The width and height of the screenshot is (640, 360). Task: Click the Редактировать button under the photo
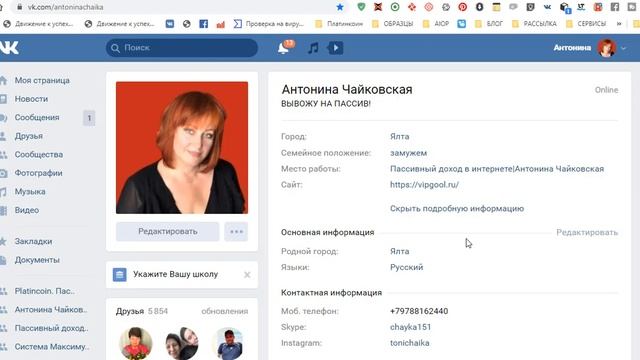coord(167,231)
